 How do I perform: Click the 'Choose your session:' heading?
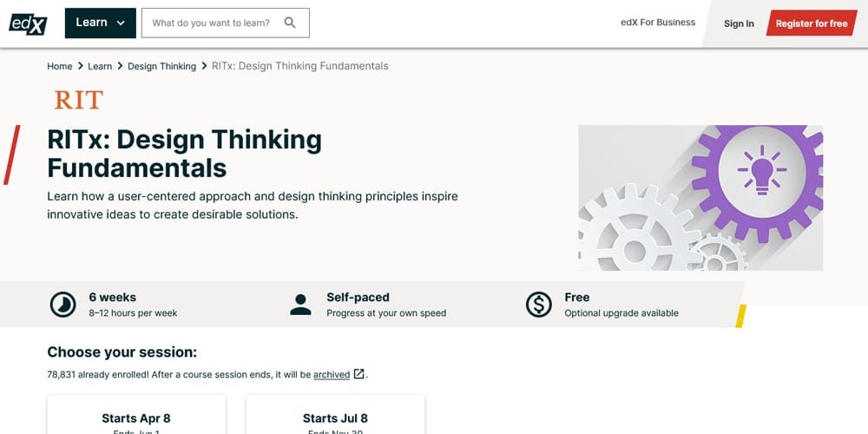tap(122, 352)
